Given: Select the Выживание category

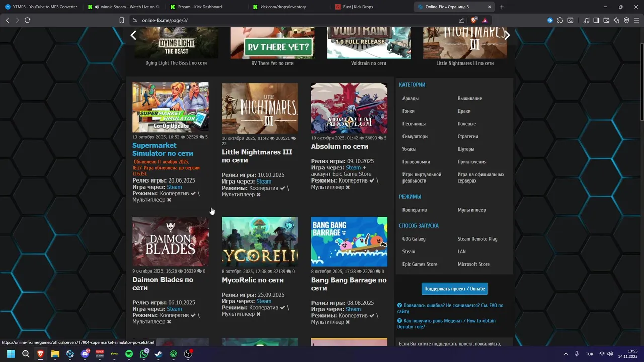Looking at the screenshot, I should [470, 98].
